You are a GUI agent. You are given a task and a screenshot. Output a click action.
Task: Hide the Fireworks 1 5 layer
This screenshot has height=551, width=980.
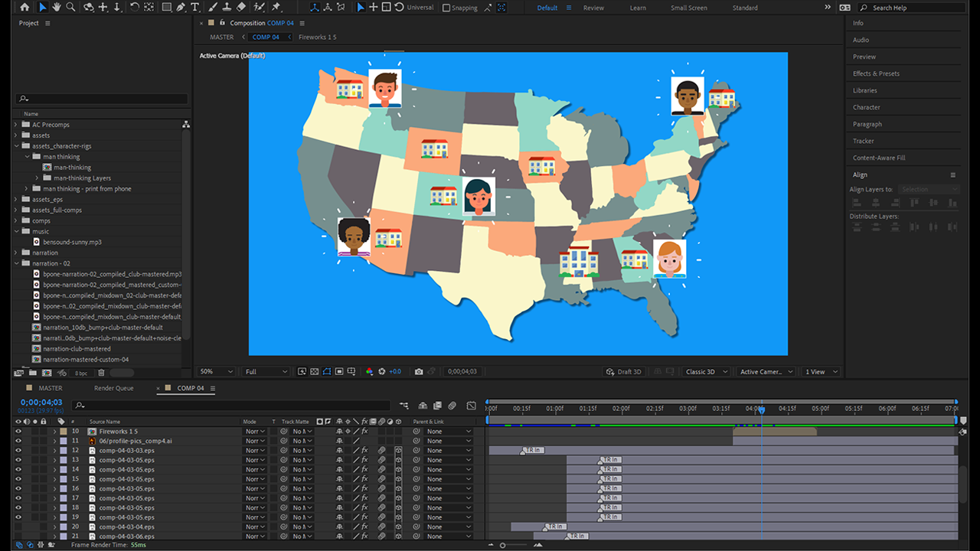(x=18, y=432)
